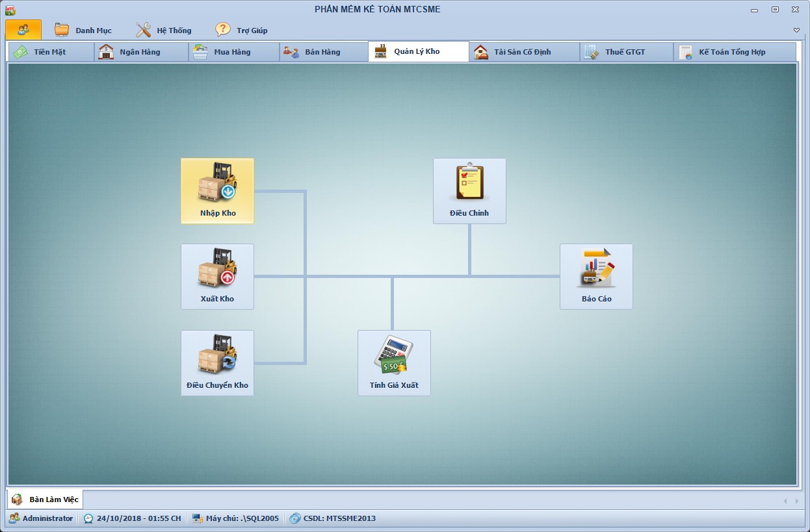Open the Hệ Thống menu
Screen dimensions: 810x532
click(x=164, y=31)
